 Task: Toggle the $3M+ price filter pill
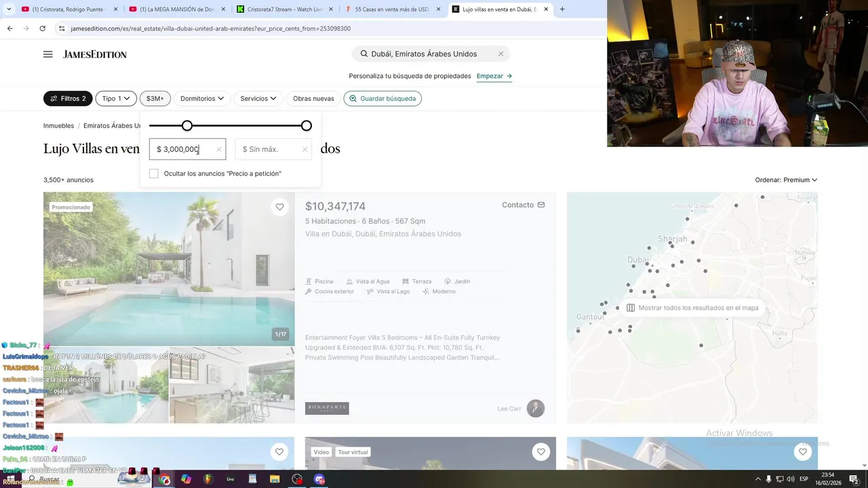tap(155, 98)
